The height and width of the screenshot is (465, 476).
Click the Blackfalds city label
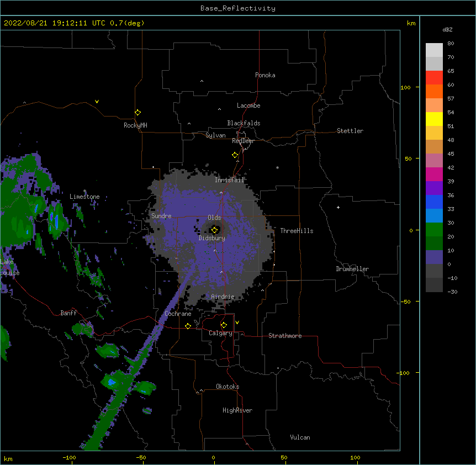pos(244,123)
